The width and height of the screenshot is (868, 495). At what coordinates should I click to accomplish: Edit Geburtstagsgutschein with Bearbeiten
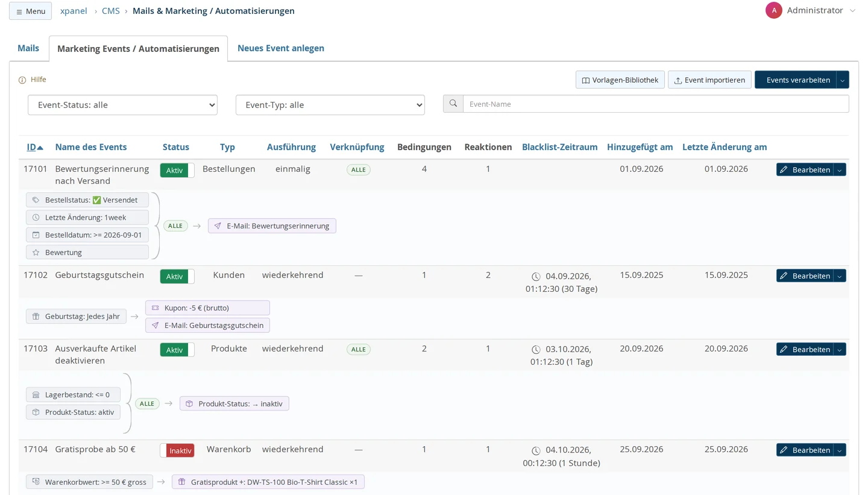coord(805,276)
